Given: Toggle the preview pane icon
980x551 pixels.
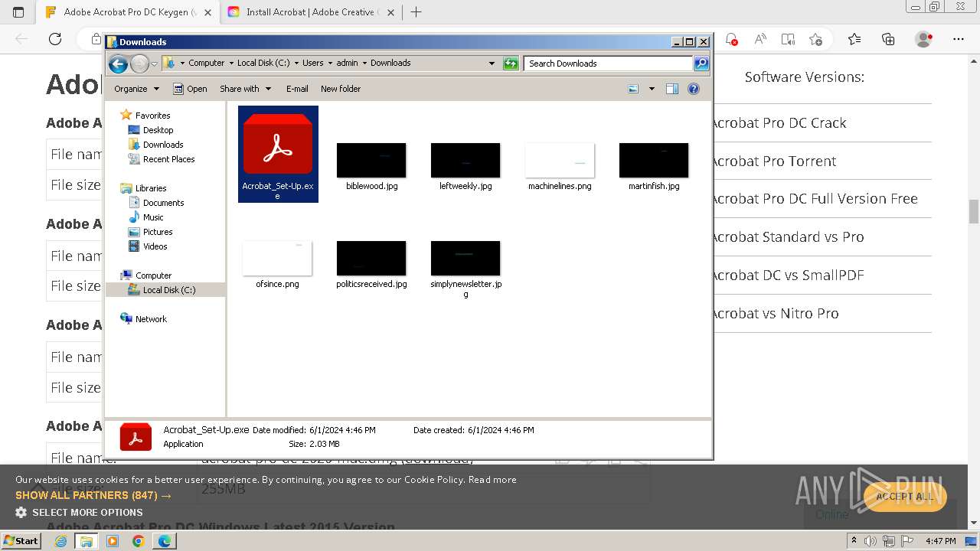Looking at the screenshot, I should click(672, 89).
